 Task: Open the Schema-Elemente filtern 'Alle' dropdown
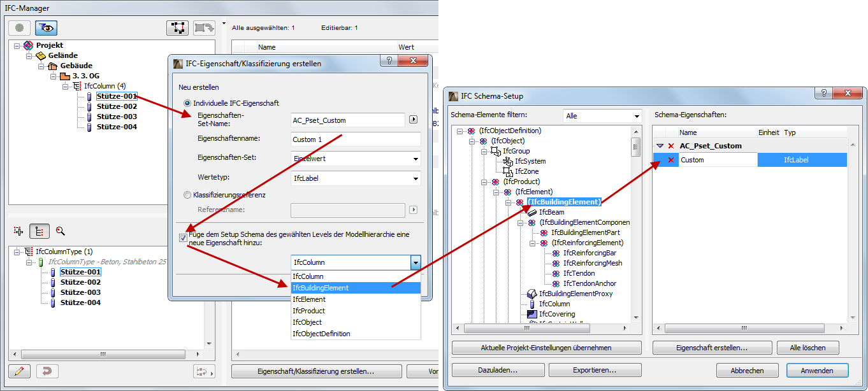602,116
